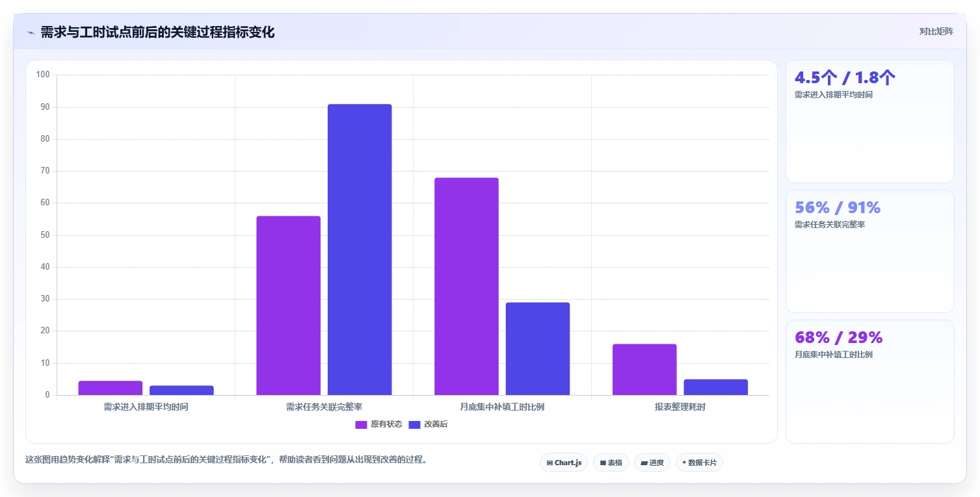The height and width of the screenshot is (497, 980).
Task: Click the 表格 tag button
Action: coord(611,463)
